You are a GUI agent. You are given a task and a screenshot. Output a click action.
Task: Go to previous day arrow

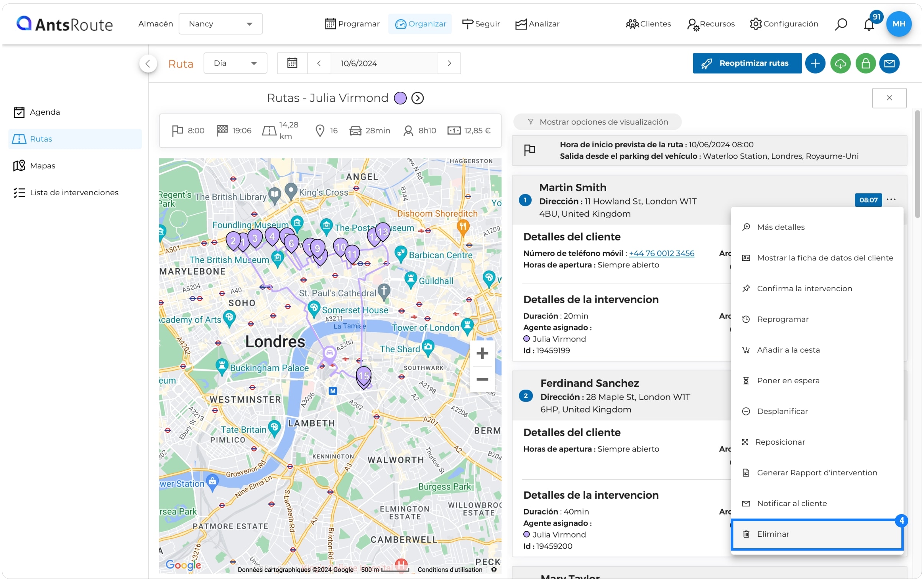[319, 63]
